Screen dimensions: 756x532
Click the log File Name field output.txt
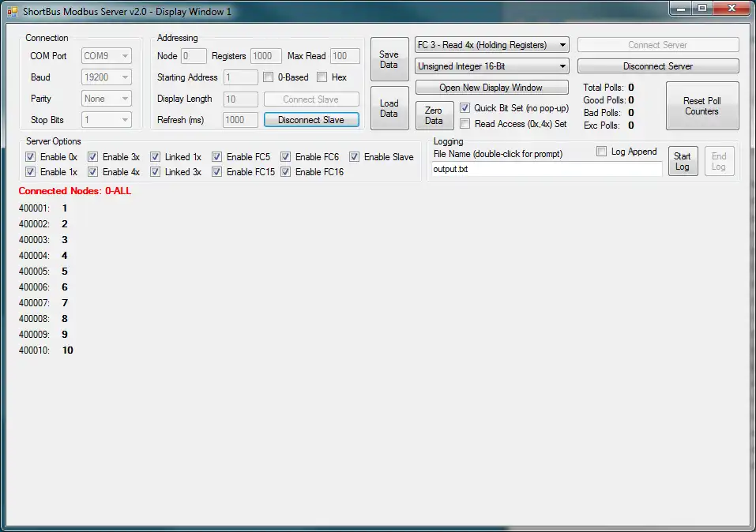point(547,169)
